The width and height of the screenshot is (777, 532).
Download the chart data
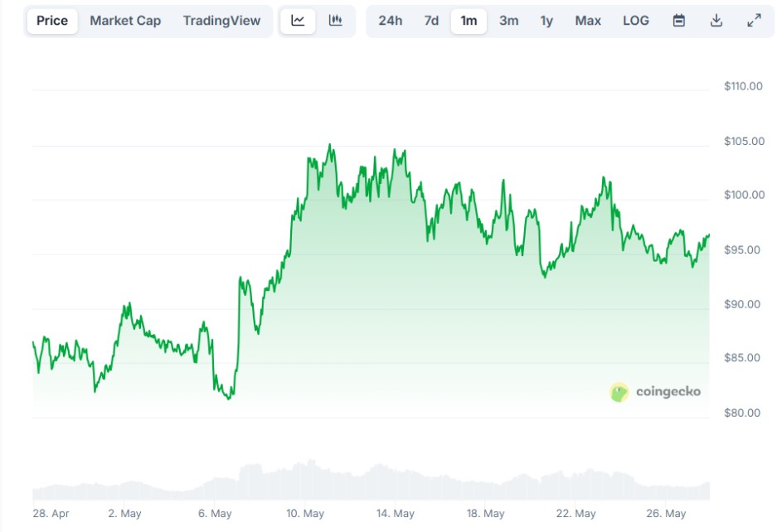coord(716,21)
